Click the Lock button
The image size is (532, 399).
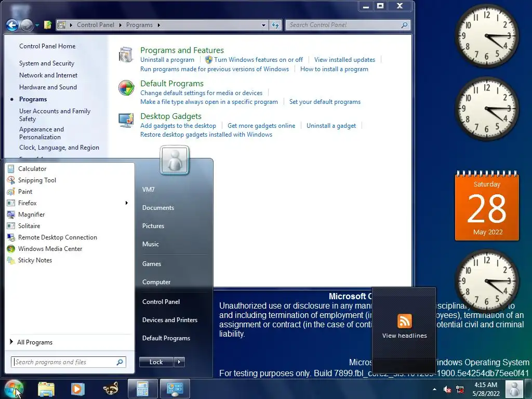point(156,362)
